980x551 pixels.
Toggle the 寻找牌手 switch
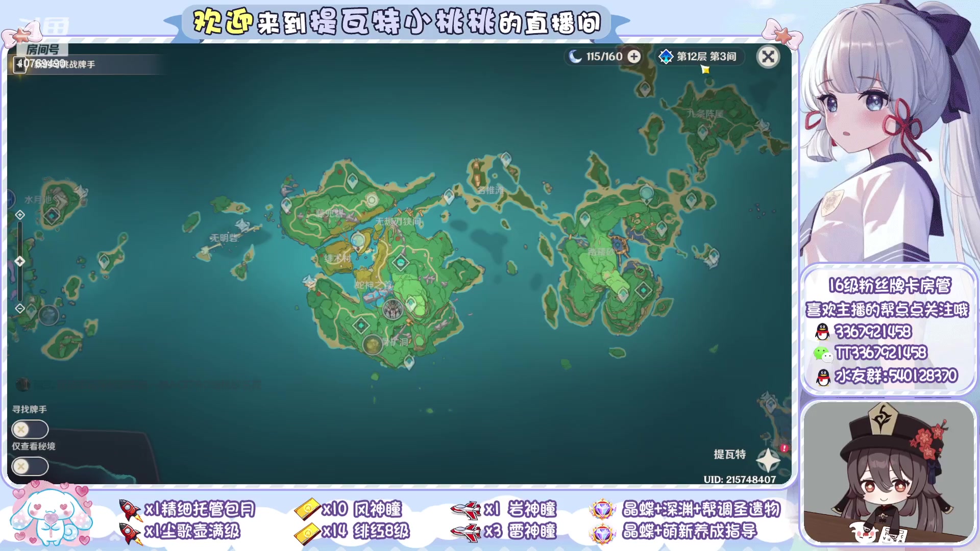30,430
